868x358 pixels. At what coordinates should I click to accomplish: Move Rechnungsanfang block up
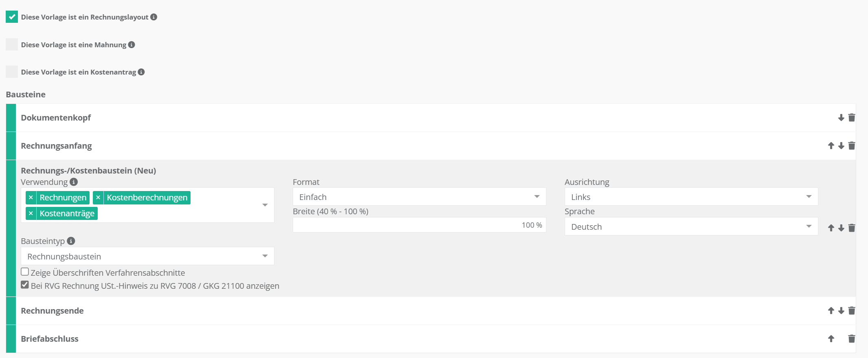tap(831, 146)
